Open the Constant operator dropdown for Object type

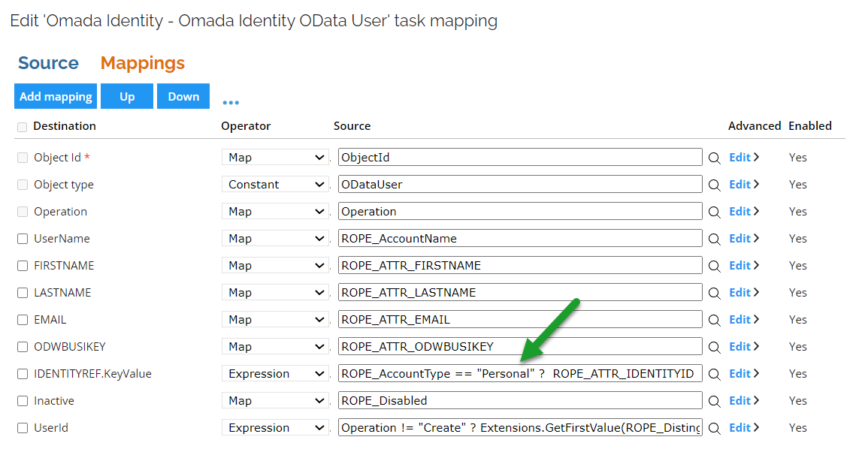pos(275,184)
